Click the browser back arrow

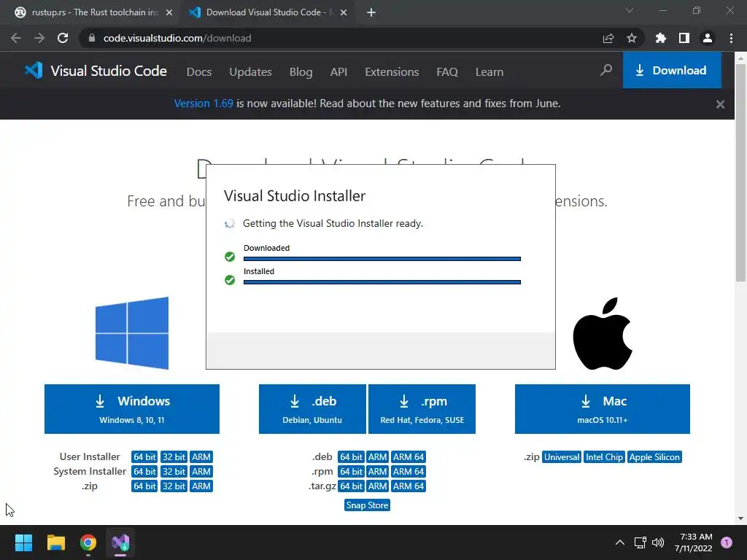[16, 38]
